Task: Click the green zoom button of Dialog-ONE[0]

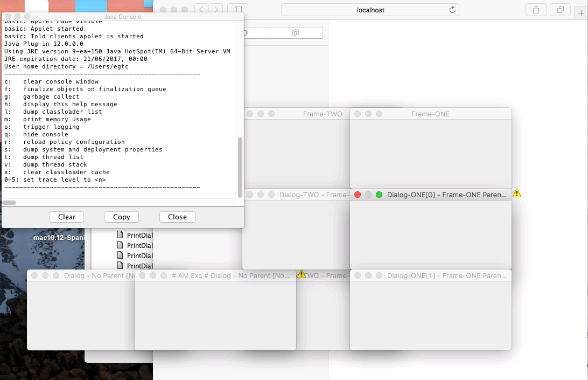Action: click(379, 195)
